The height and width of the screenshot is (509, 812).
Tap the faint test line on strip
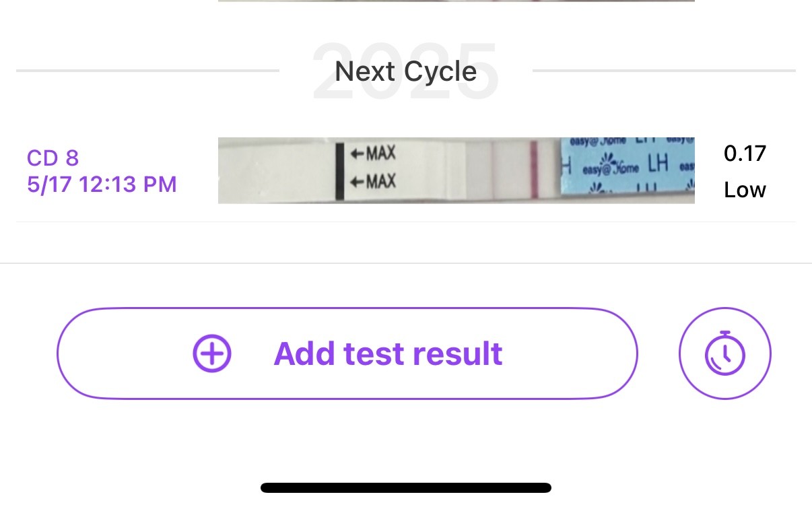tap(494, 170)
